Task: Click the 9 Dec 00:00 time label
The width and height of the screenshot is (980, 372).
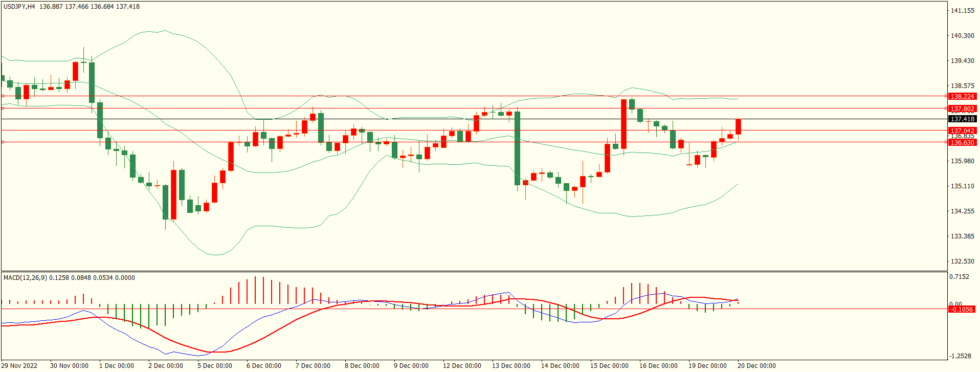Action: pyautogui.click(x=411, y=366)
